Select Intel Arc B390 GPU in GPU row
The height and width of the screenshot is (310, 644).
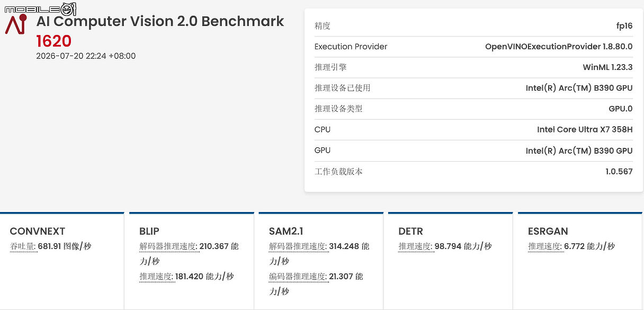[x=579, y=150]
